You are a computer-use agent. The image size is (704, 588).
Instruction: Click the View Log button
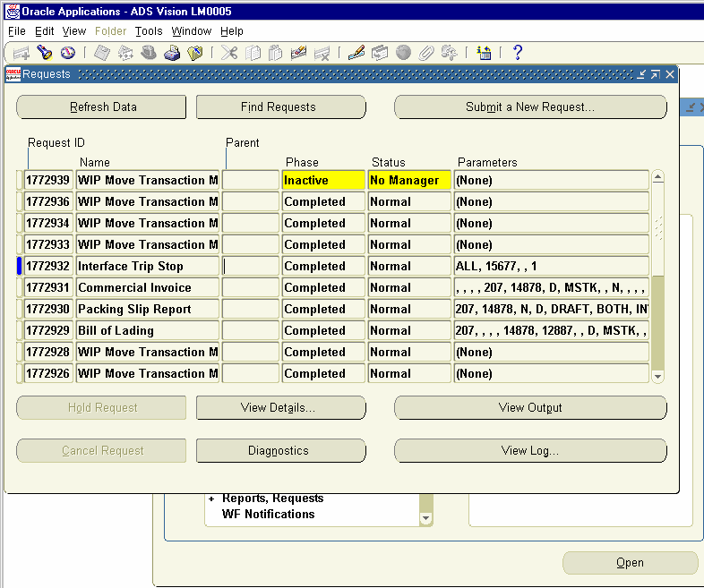(x=530, y=451)
